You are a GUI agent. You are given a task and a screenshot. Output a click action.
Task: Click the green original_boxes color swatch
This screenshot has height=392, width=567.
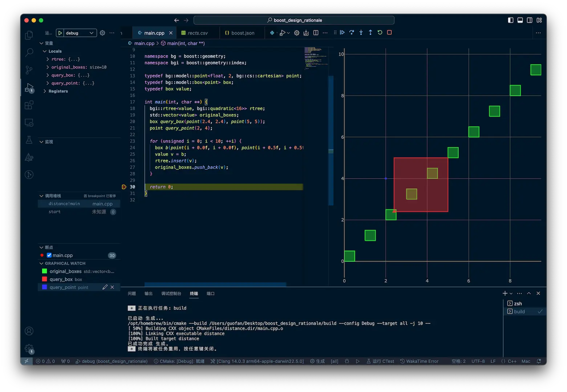(x=45, y=271)
